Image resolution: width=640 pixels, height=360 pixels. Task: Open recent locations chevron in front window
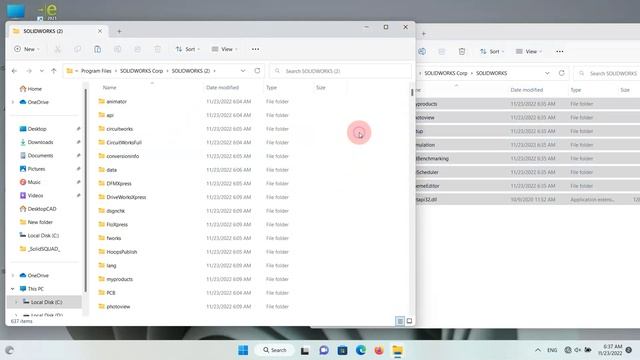pos(42,71)
